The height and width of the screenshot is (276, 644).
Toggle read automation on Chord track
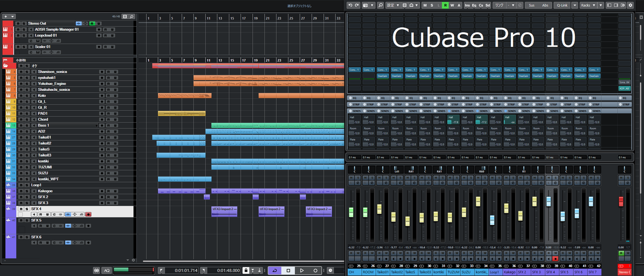(108, 119)
